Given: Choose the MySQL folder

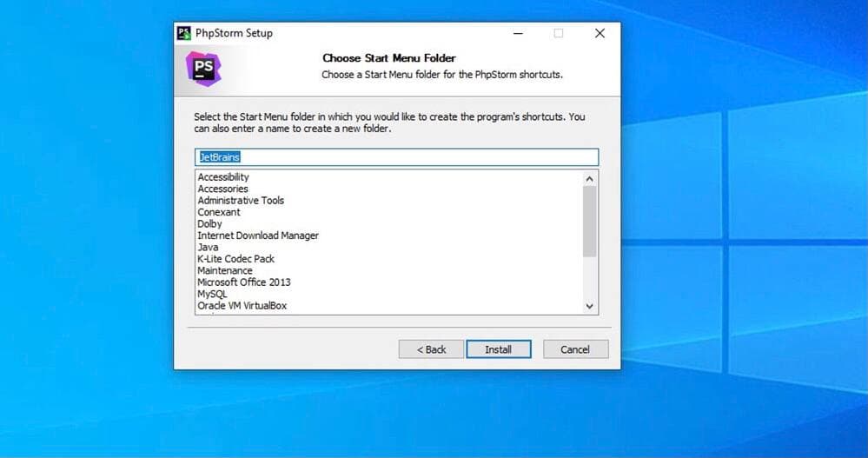Looking at the screenshot, I should pos(212,294).
